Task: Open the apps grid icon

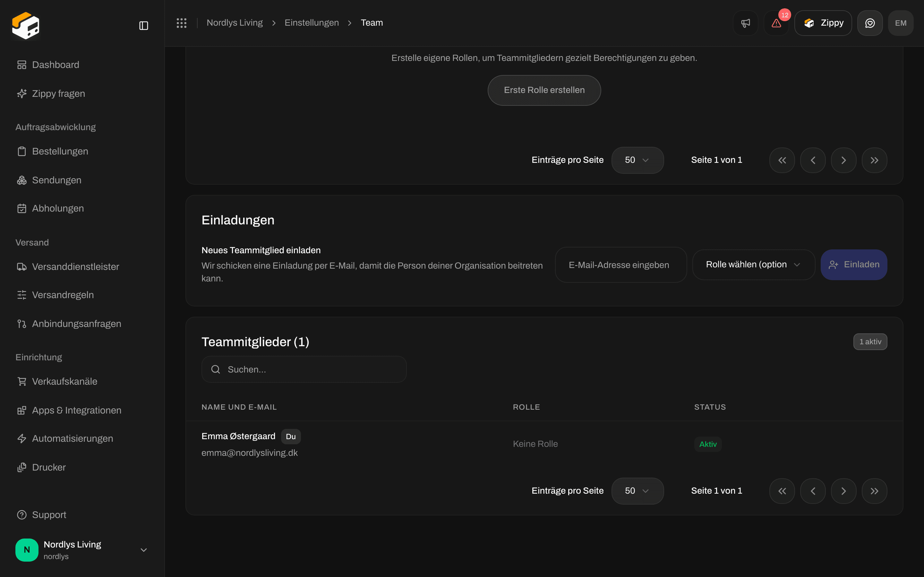Action: pyautogui.click(x=181, y=23)
